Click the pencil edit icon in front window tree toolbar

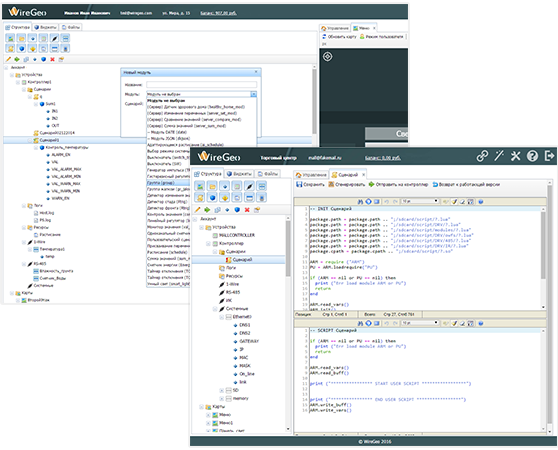coord(198,210)
